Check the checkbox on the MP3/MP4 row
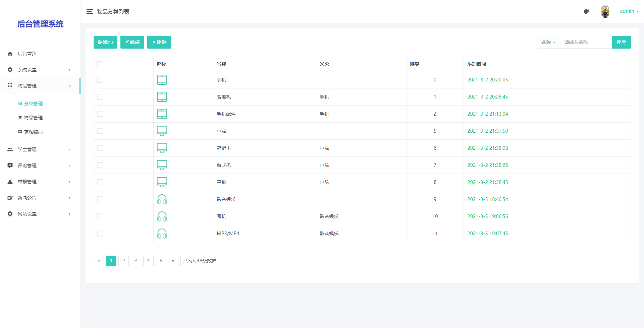The height and width of the screenshot is (328, 644). pos(100,234)
